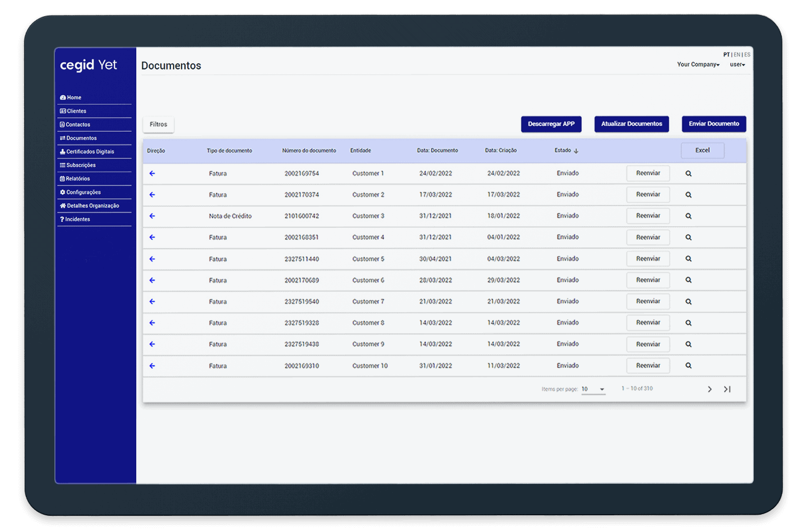Screen dimensions: 807x532
Task: Click the magnifier icon for Customer 10 row
Action: coord(688,366)
